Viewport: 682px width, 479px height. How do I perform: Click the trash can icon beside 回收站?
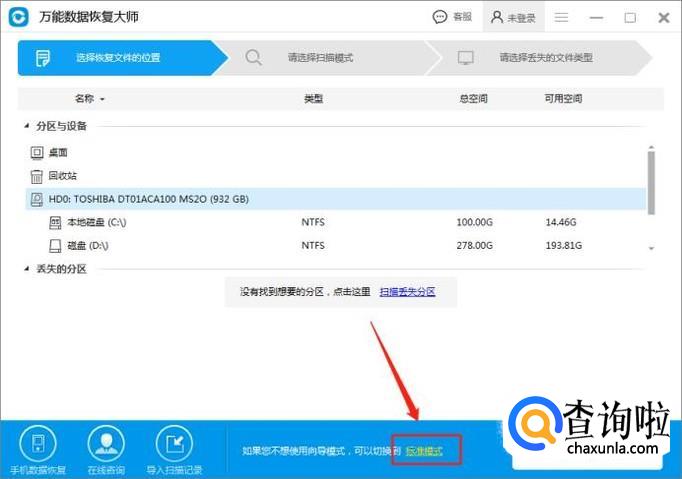click(x=37, y=176)
